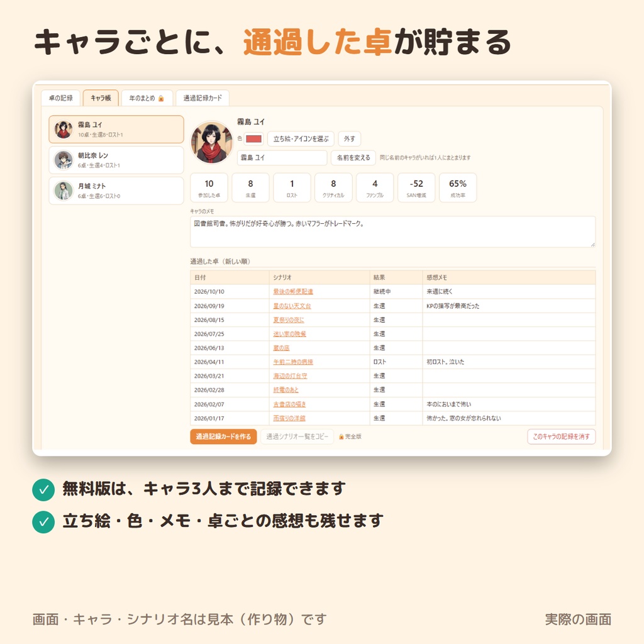
Task: Click the 日付 column header
Action: point(230,277)
